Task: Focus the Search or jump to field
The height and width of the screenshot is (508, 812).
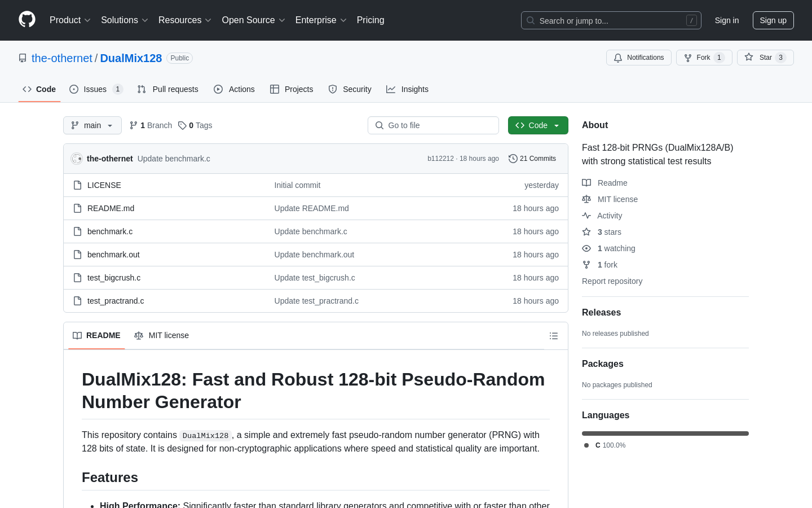Action: coord(611,20)
